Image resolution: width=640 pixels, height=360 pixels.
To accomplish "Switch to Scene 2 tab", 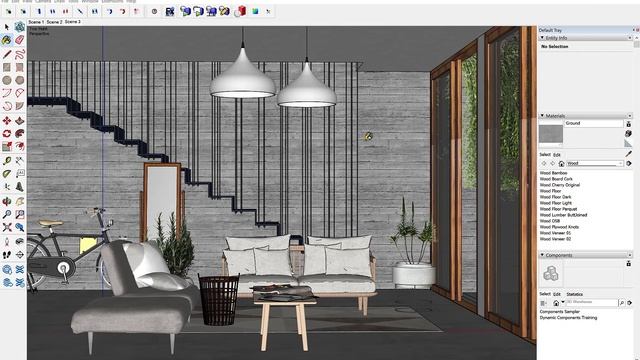I will pos(54,22).
